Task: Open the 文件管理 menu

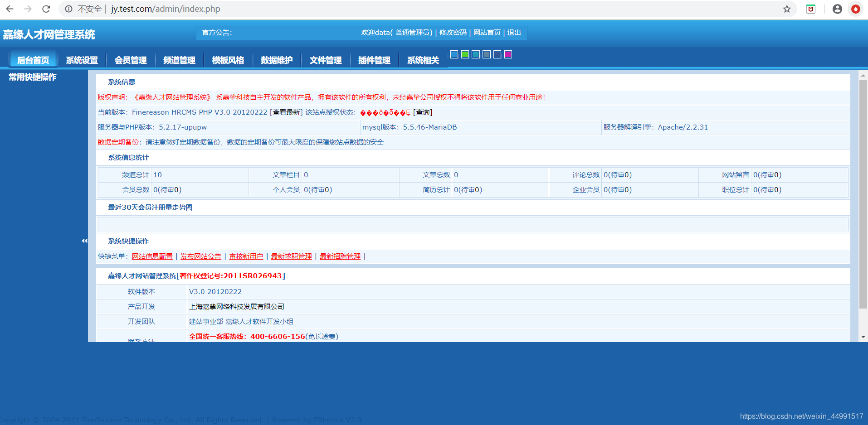Action: coord(326,60)
